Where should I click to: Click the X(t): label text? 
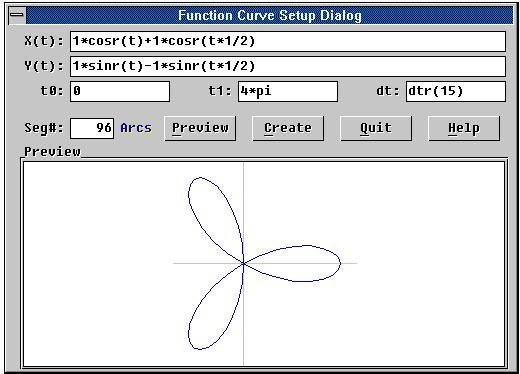44,41
